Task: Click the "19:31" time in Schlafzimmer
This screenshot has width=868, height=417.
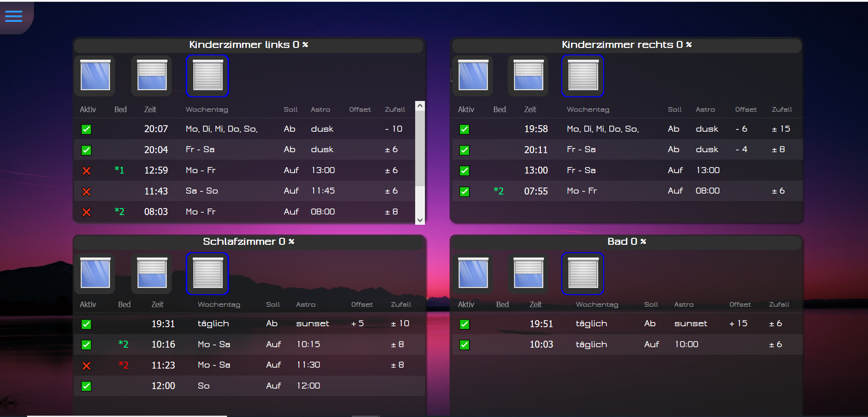Action: coord(163,324)
